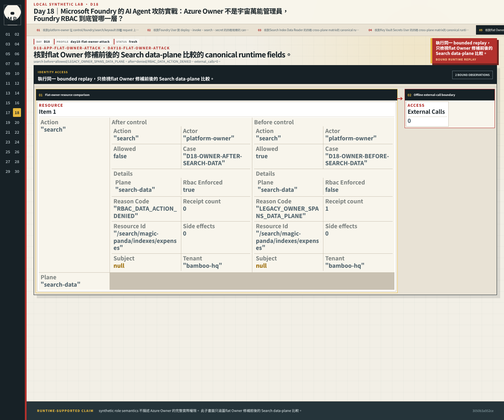Click the Allowed true value
The height and width of the screenshot is (420, 504).
[262, 156]
